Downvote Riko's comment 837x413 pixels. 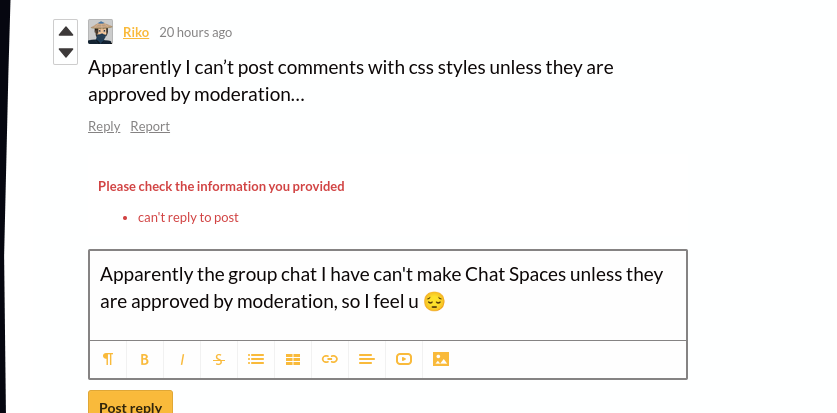click(x=66, y=53)
